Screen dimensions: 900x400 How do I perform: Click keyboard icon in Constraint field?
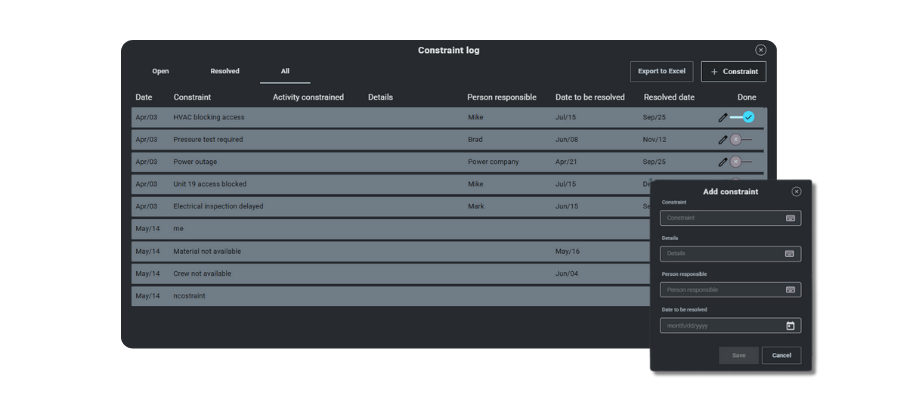tap(790, 218)
